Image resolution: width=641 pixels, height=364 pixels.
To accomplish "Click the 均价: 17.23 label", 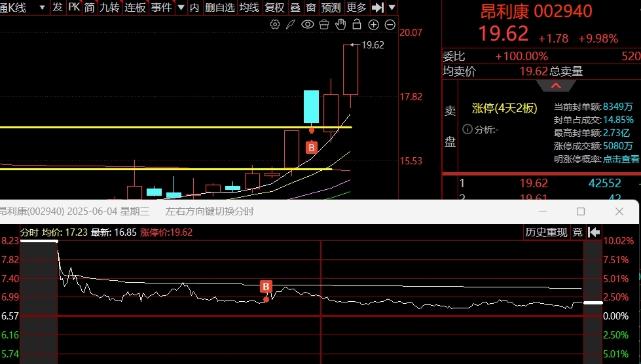I will (65, 232).
